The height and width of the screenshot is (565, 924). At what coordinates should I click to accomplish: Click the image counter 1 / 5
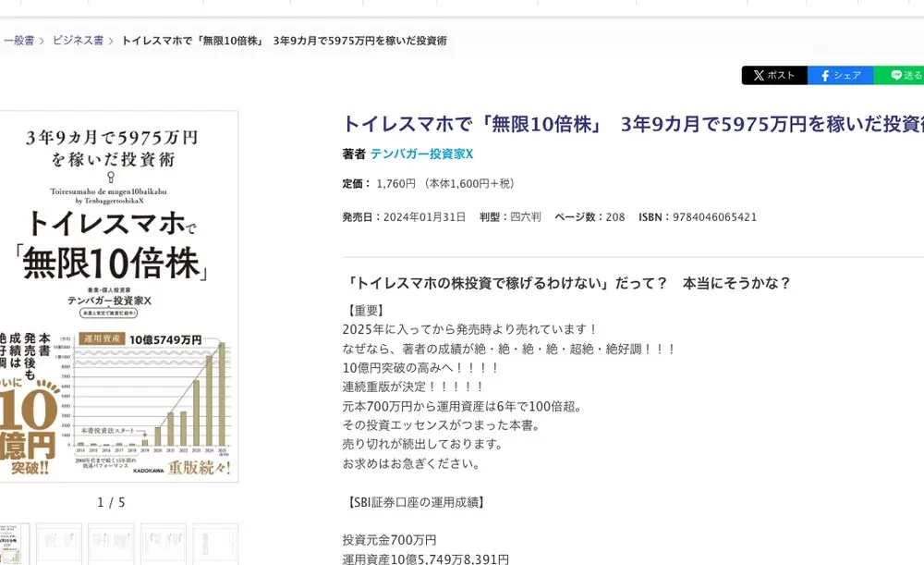pos(112,502)
